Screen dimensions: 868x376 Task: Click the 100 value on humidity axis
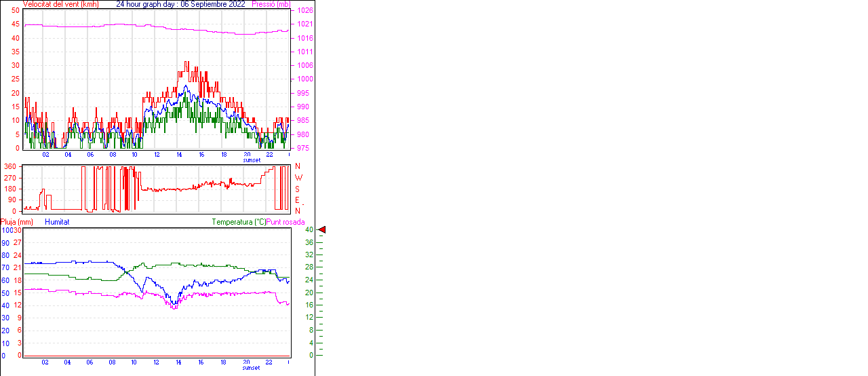tap(6, 230)
